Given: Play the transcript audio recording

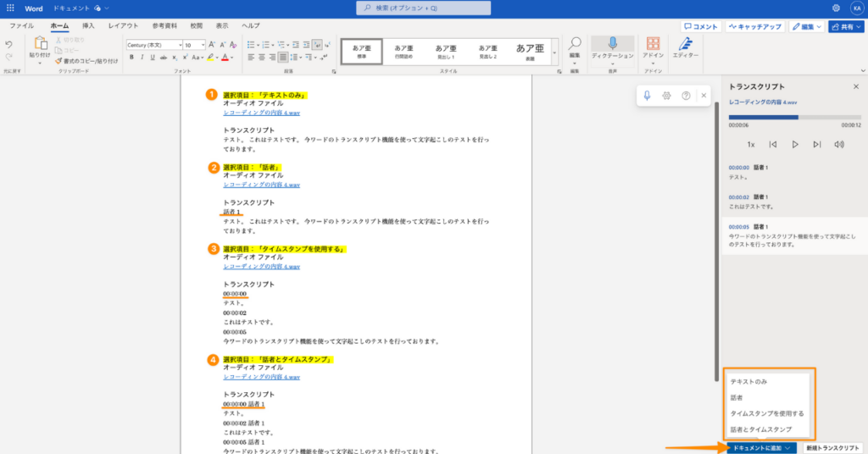Looking at the screenshot, I should pos(795,145).
